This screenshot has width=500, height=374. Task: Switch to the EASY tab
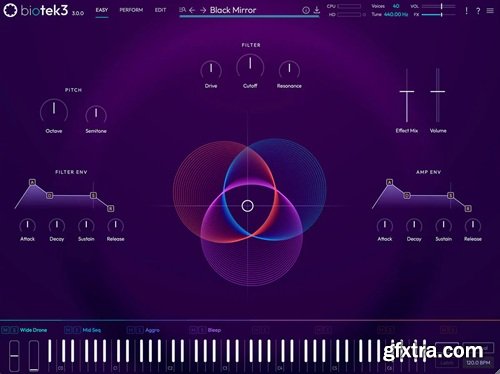102,10
